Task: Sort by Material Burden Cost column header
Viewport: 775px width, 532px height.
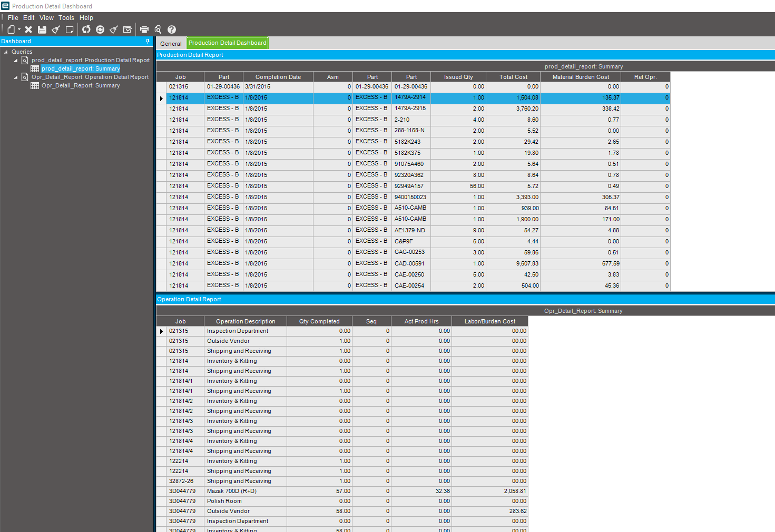Action: click(581, 77)
